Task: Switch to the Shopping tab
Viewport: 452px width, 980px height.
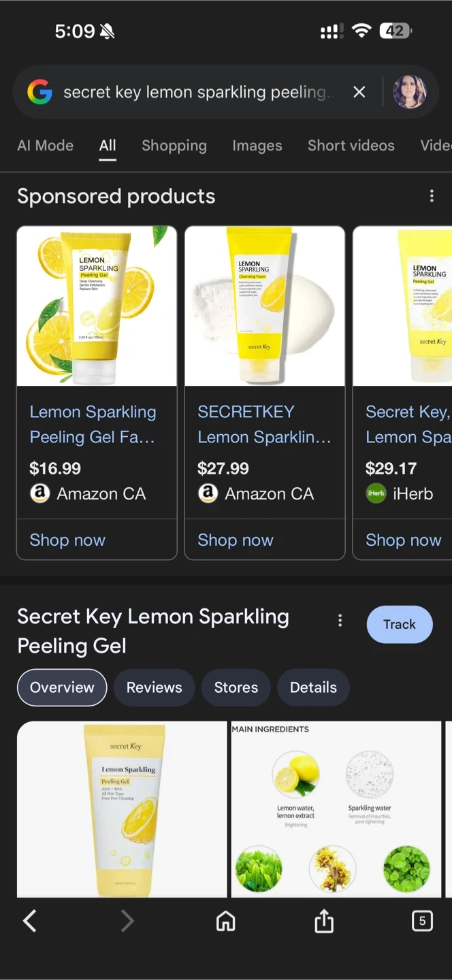Action: (x=174, y=146)
